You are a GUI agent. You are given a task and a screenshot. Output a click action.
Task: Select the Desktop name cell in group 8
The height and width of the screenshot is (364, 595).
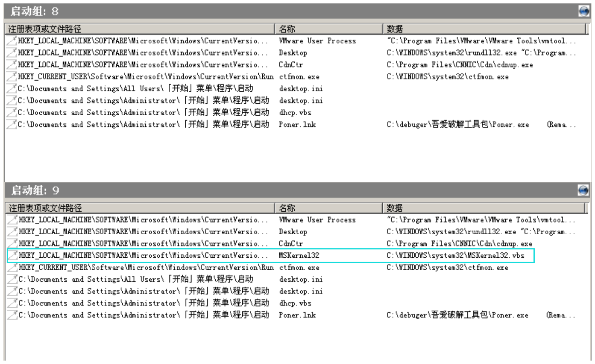[293, 53]
